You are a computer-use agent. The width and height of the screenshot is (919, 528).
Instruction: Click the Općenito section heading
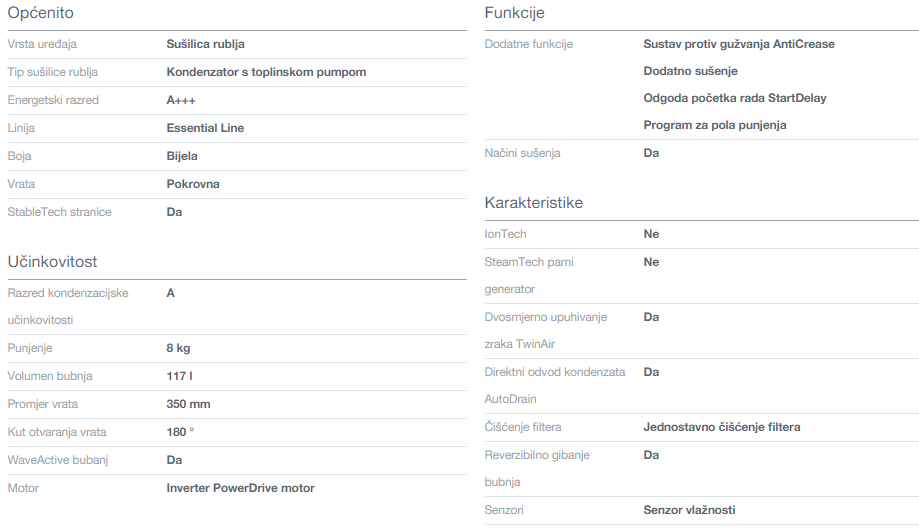click(40, 13)
